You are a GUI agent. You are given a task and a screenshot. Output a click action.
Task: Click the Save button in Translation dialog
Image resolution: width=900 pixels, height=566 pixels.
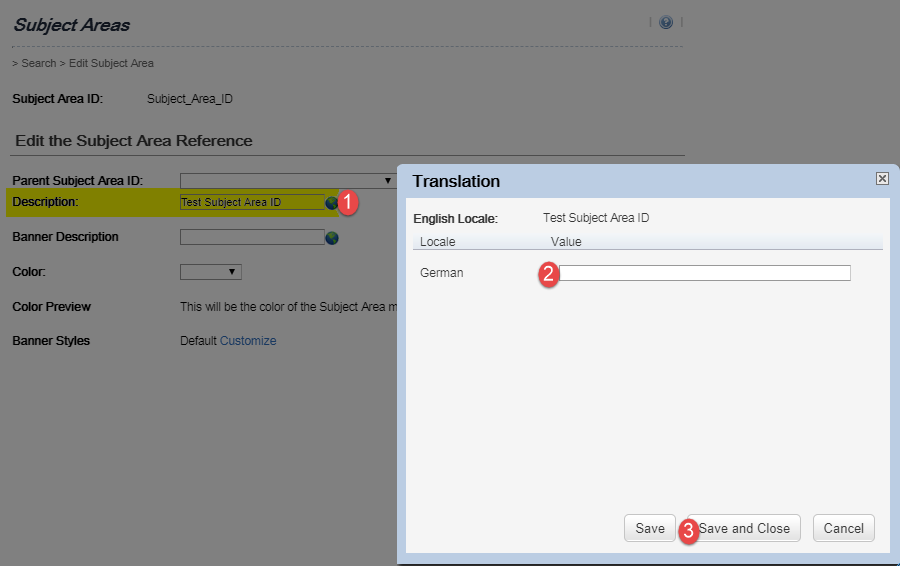point(650,528)
